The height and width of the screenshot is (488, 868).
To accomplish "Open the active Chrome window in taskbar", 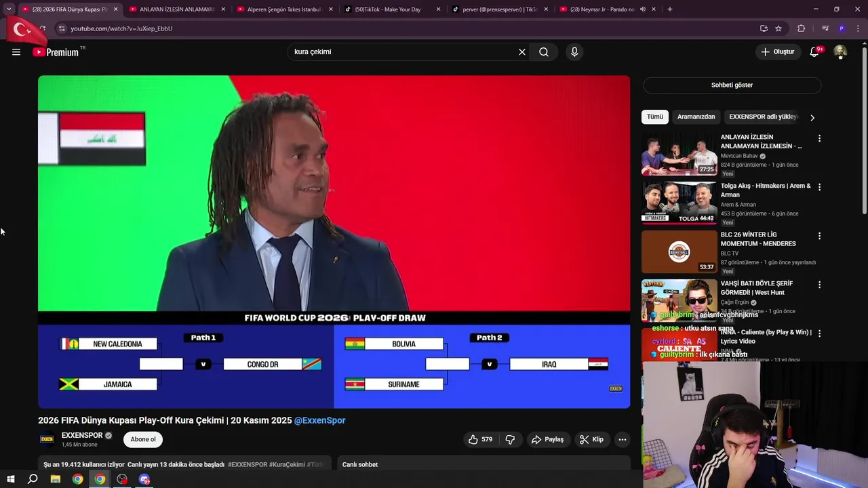I will (100, 479).
